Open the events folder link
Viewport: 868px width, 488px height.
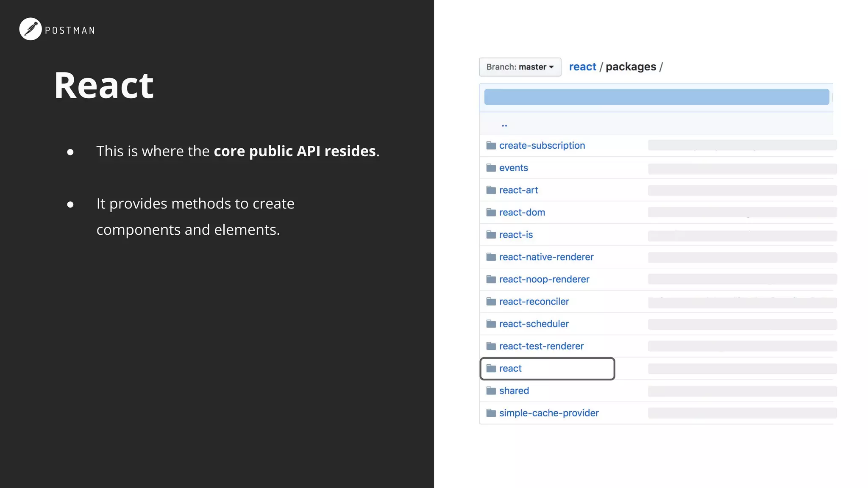click(514, 168)
